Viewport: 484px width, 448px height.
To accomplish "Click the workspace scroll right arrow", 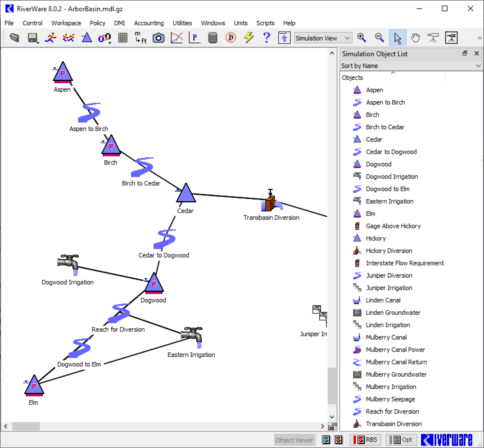I will point(322,426).
